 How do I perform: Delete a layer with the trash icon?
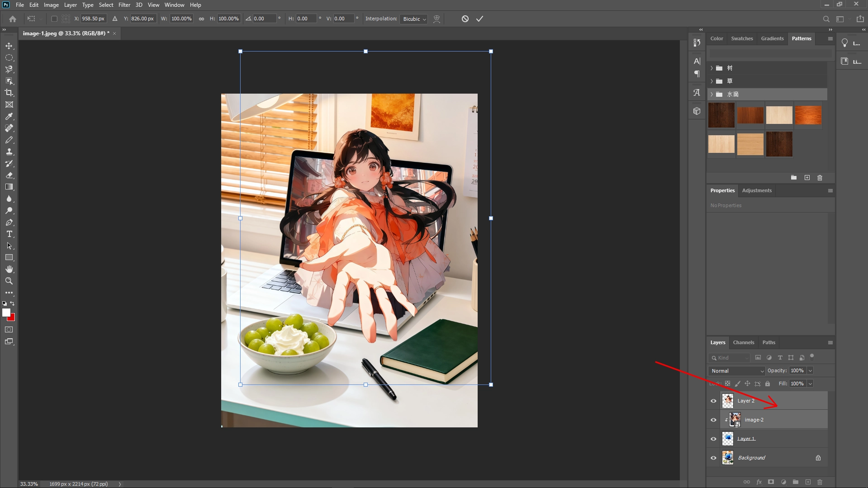click(820, 482)
